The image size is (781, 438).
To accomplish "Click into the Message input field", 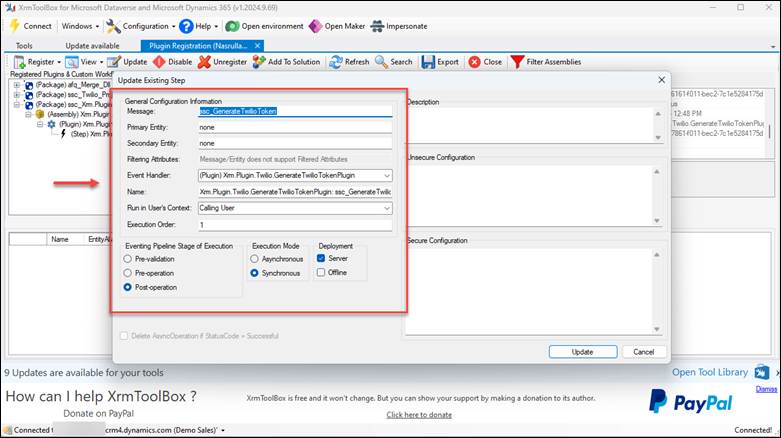I will click(x=295, y=111).
